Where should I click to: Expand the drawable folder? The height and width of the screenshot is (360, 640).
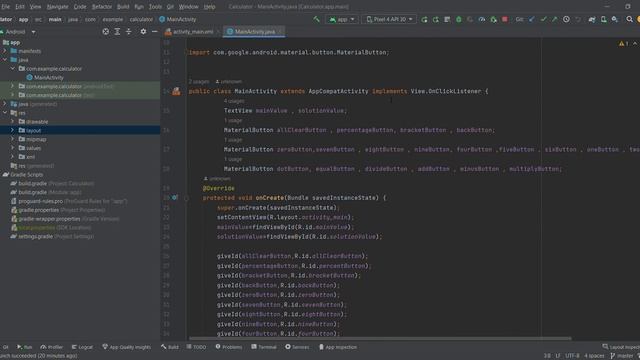tap(12, 122)
